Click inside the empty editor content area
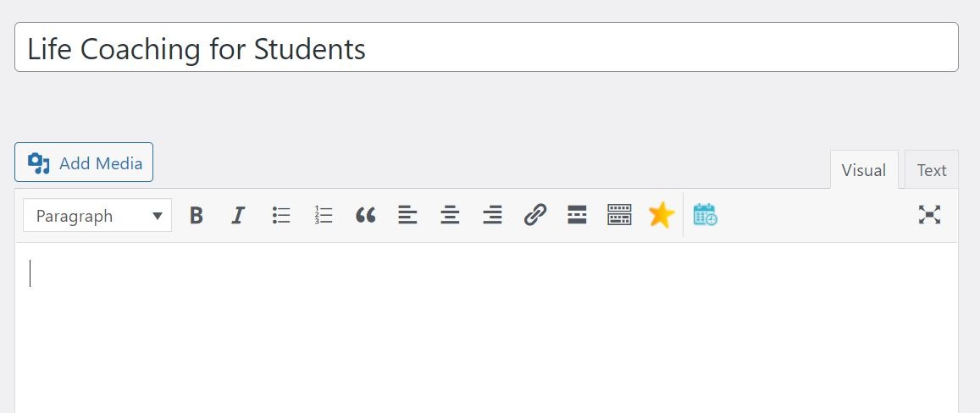The height and width of the screenshot is (413, 980). point(486,328)
